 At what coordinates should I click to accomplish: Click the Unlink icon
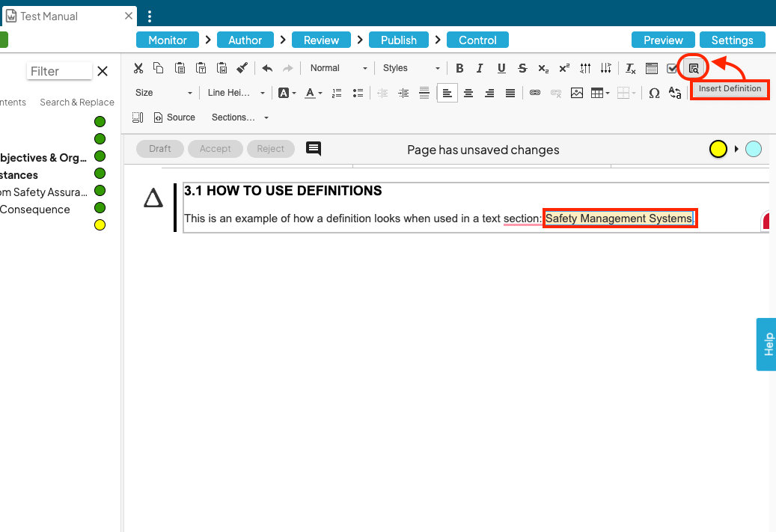point(556,93)
